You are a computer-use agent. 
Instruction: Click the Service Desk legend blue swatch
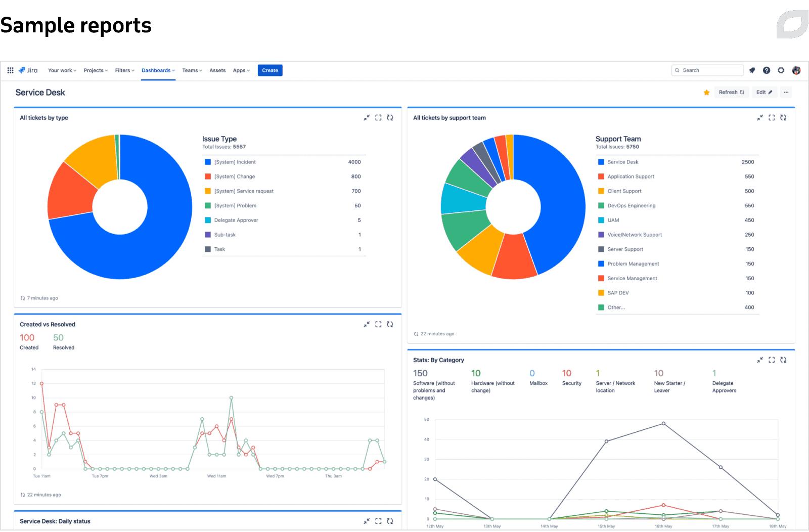(601, 162)
